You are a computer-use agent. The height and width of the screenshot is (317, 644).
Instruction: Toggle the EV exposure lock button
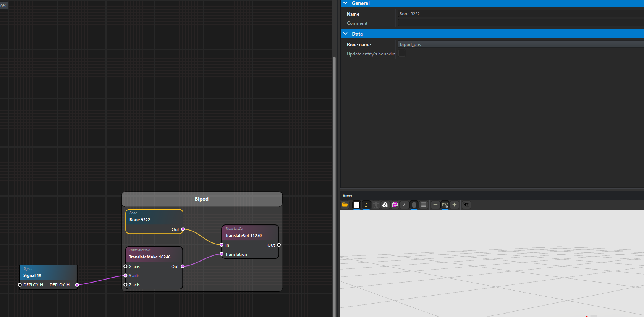point(445,205)
